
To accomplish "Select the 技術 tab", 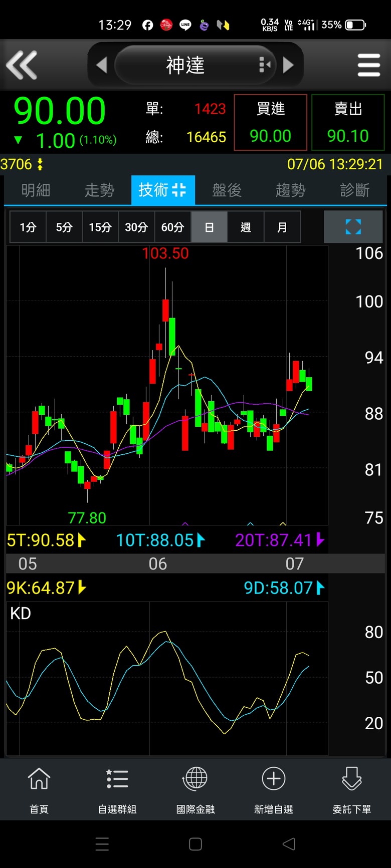I will click(163, 190).
